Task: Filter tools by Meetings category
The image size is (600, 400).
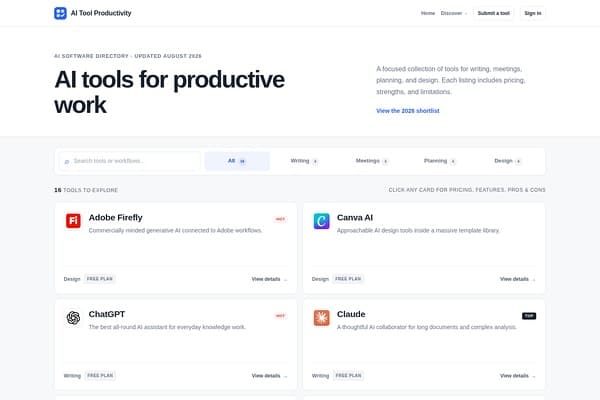Action: pos(372,161)
